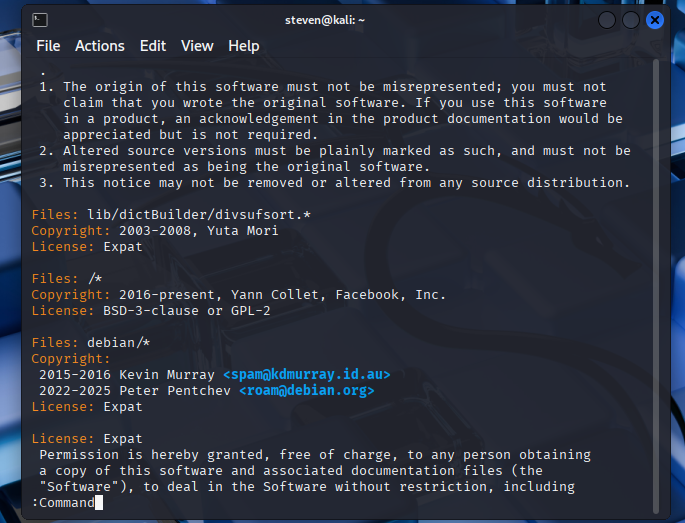This screenshot has width=685, height=523.
Task: Close the terminal with the blue X button
Action: (655, 20)
